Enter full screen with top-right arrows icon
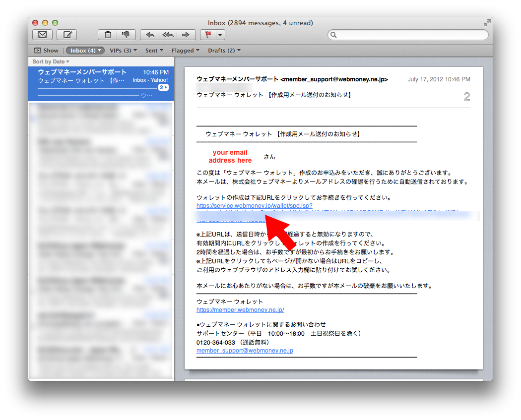 click(x=487, y=23)
